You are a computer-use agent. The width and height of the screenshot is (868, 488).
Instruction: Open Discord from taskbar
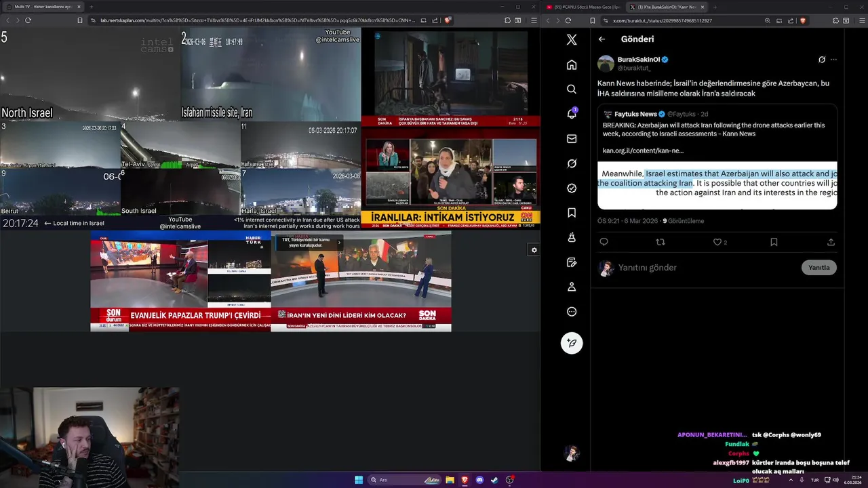point(479,480)
